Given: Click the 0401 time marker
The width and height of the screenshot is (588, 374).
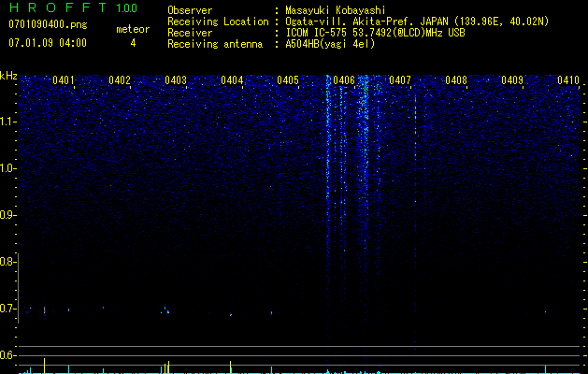Looking at the screenshot, I should [63, 80].
